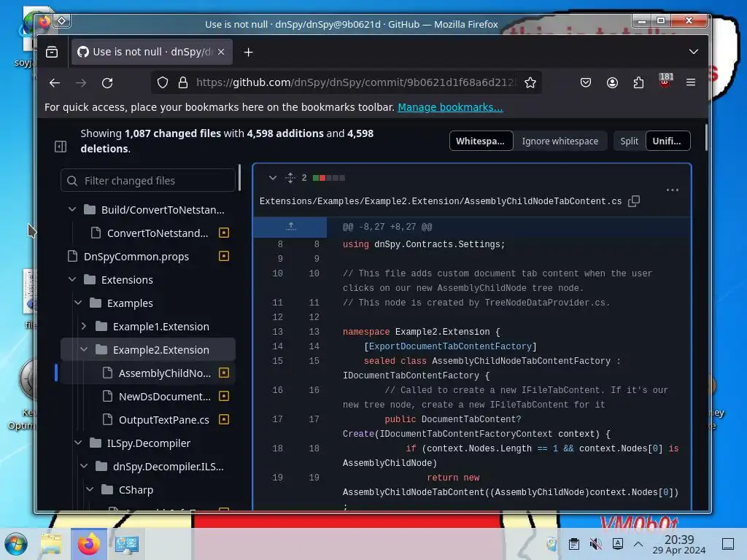Viewport: 747px width, 560px height.
Task: View site security padlock info
Action: [x=183, y=83]
